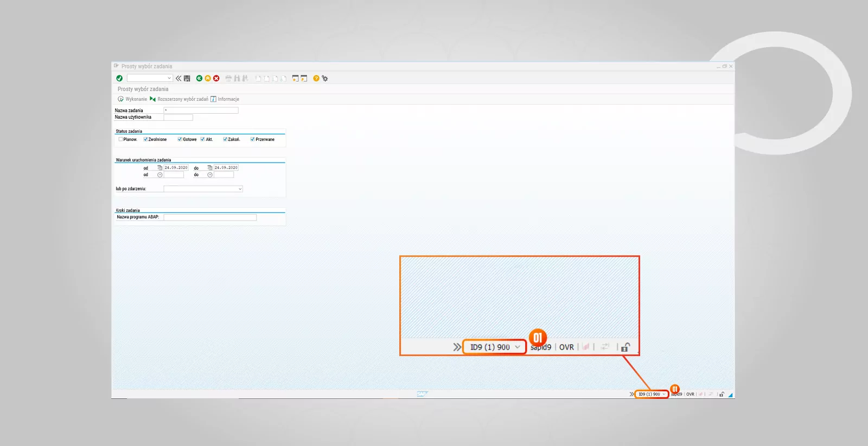Enable the Planow. status checkbox
Screen dimensions: 868x446
[120, 139]
